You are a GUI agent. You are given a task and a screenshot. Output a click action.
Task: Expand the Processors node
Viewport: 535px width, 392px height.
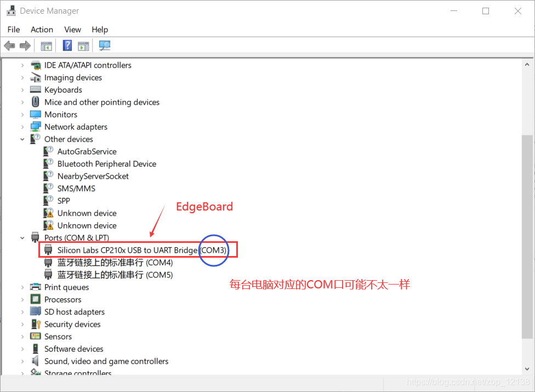pos(22,299)
